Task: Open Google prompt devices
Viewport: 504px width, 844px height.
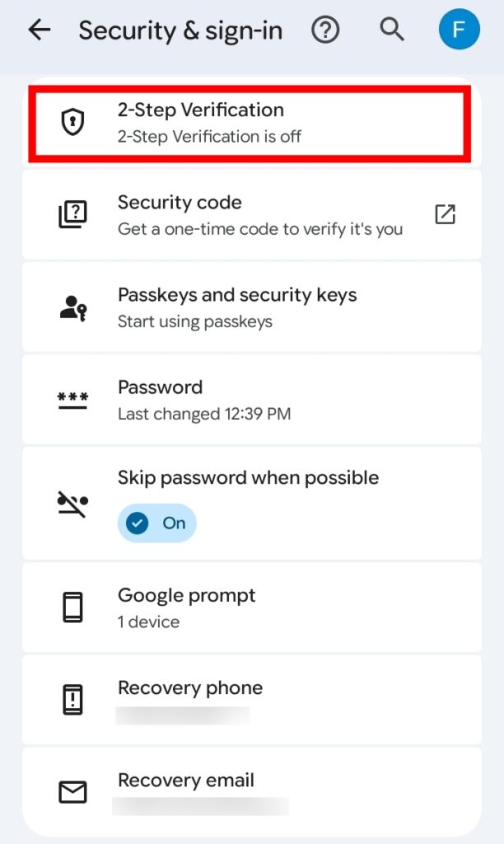Action: click(x=247, y=607)
